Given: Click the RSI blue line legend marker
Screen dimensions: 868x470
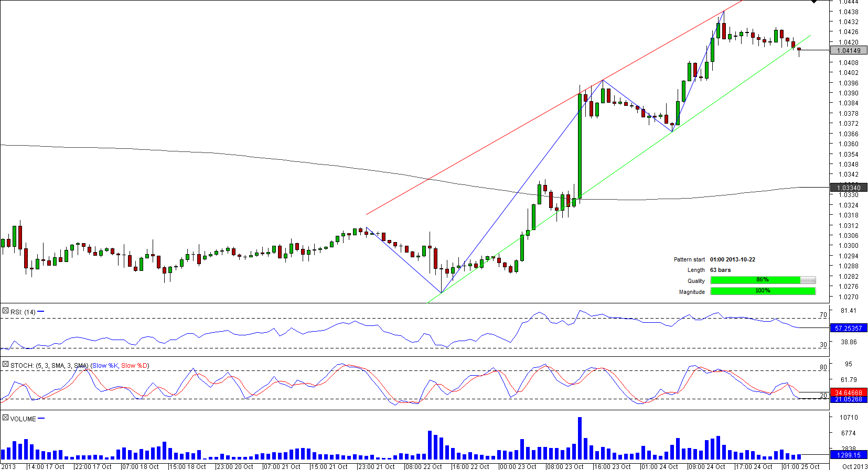Looking at the screenshot, I should tap(41, 312).
